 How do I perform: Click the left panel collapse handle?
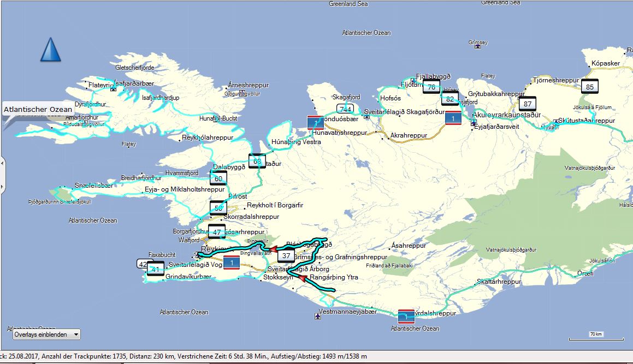pos(2,176)
